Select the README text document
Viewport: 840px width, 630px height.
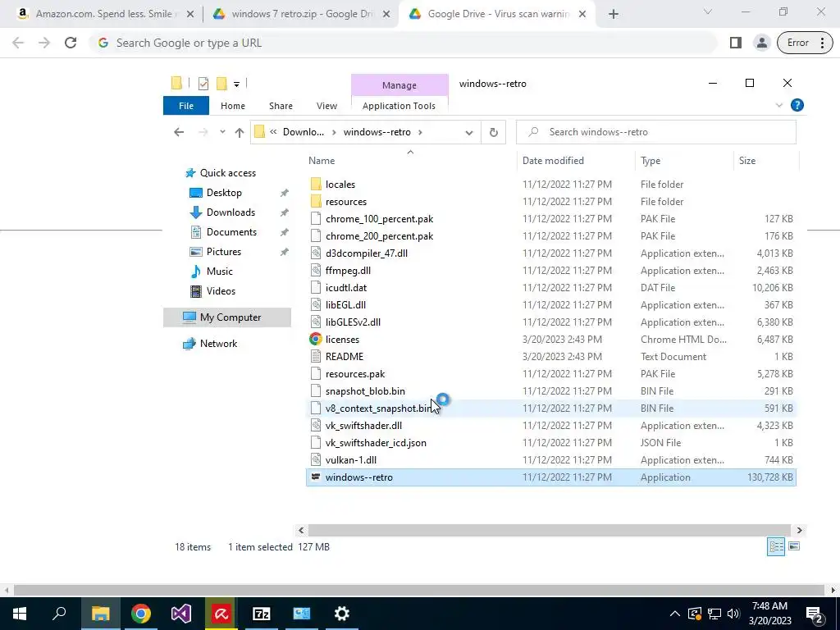(x=550, y=357)
